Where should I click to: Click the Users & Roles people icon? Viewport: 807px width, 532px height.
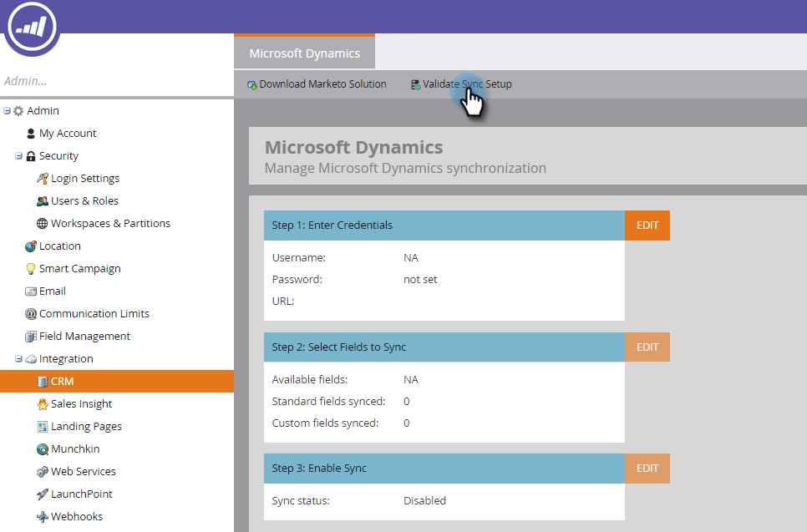(43, 201)
